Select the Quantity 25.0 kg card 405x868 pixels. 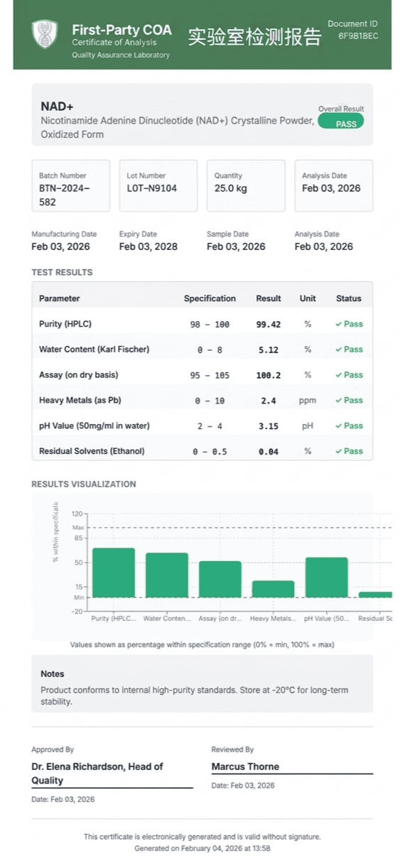tap(246, 186)
